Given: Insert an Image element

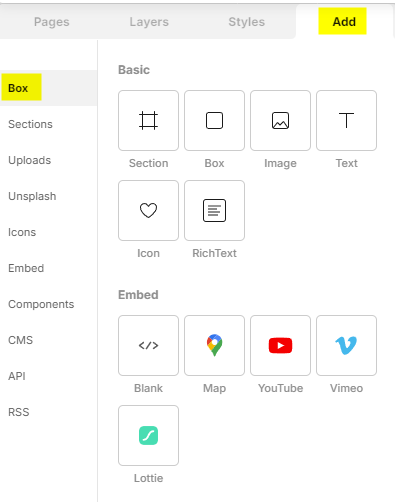Looking at the screenshot, I should [x=280, y=120].
